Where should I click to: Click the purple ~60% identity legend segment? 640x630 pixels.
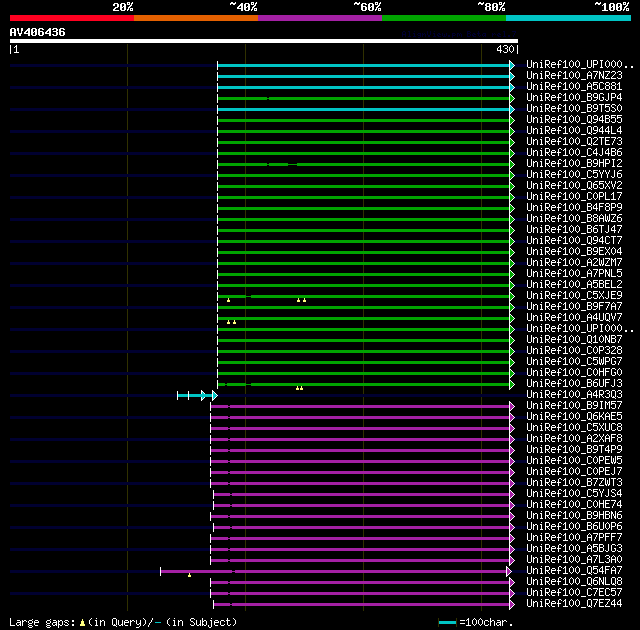point(320,18)
